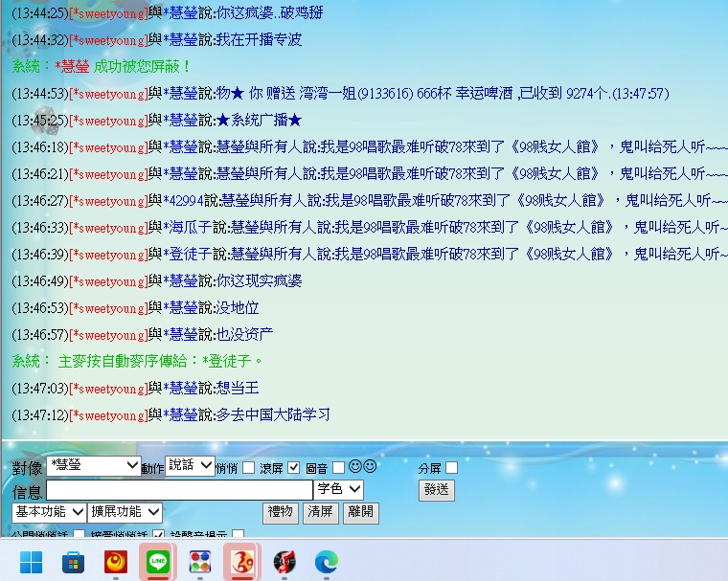This screenshot has height=581, width=728.
Task: Open the LINE app in taskbar
Action: click(x=155, y=562)
